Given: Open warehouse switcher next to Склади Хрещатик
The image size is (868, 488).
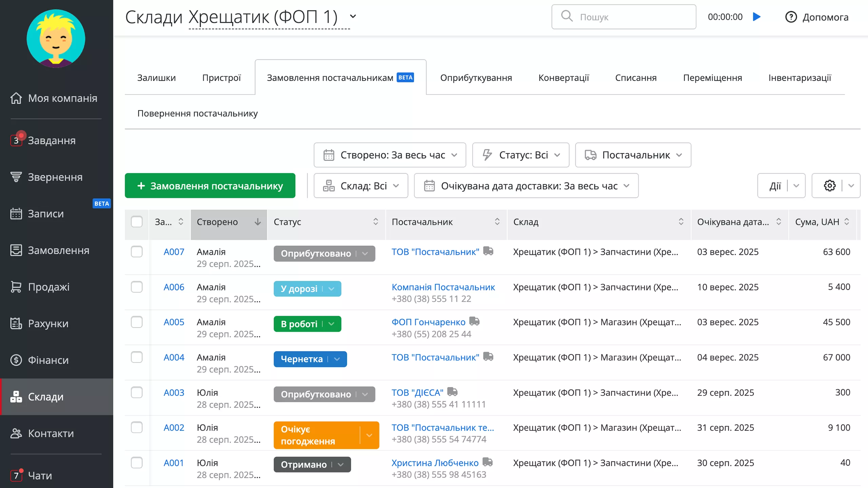Looking at the screenshot, I should [353, 16].
